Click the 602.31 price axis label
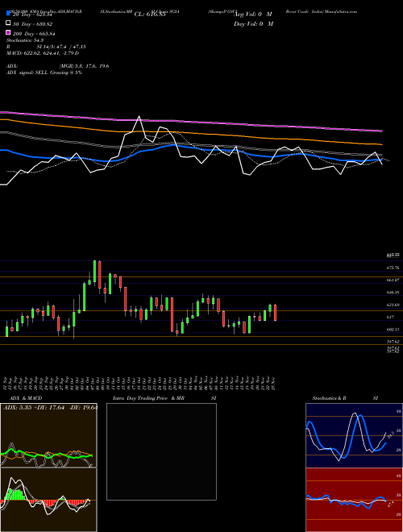Viewport: 403px width, 532px height. 393,329
